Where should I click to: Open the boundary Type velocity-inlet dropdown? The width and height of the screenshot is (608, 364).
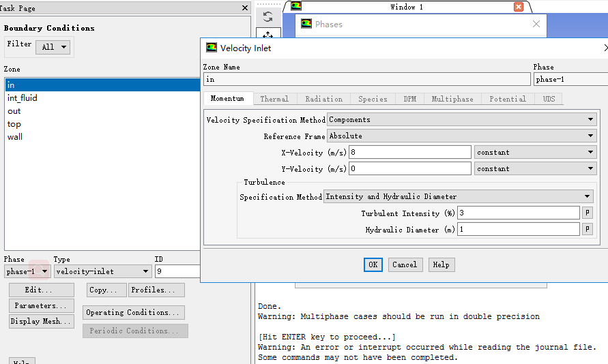tap(102, 271)
